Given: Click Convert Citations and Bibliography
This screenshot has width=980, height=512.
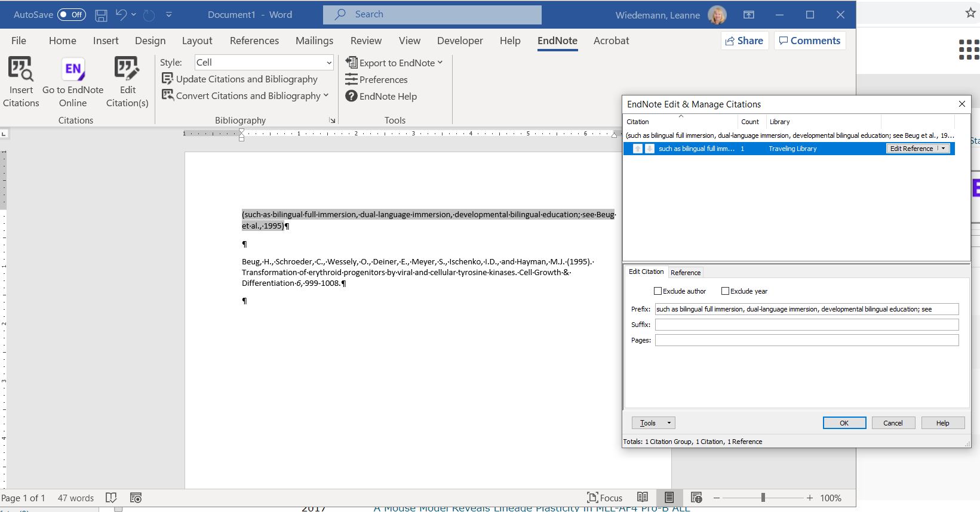Looking at the screenshot, I should (245, 95).
